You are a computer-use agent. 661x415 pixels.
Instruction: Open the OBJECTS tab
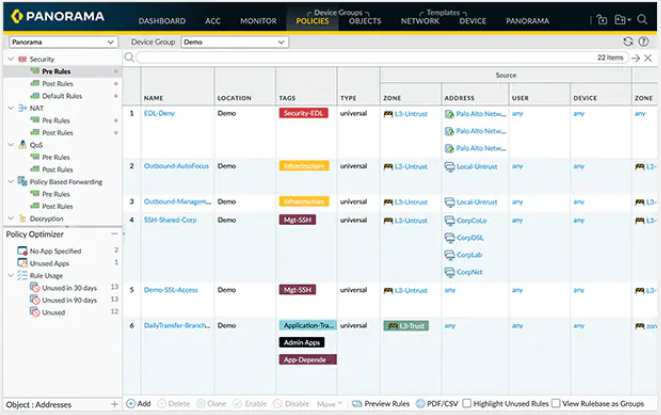click(364, 20)
